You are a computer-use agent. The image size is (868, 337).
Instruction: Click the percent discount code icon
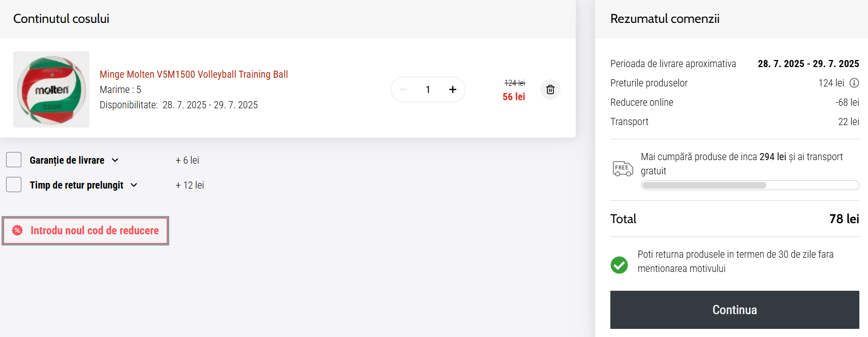pyautogui.click(x=17, y=230)
